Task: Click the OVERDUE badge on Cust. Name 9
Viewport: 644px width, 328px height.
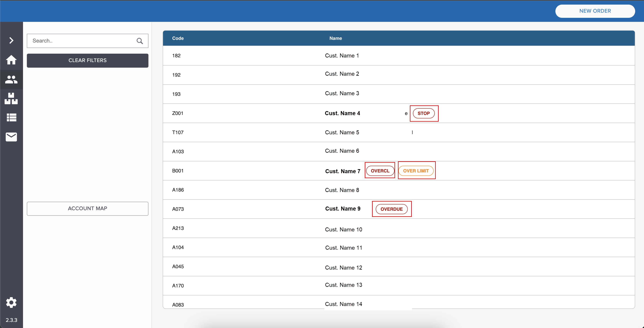Action: click(391, 209)
